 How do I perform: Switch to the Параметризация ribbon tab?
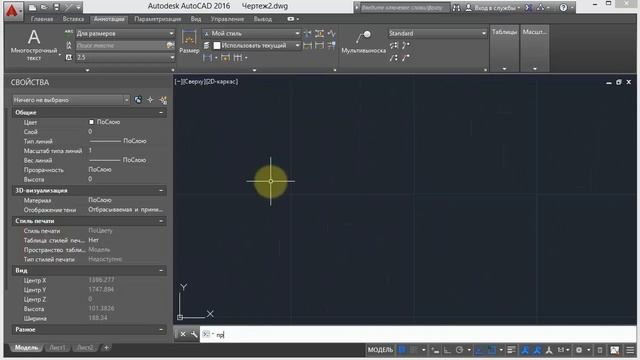point(158,19)
